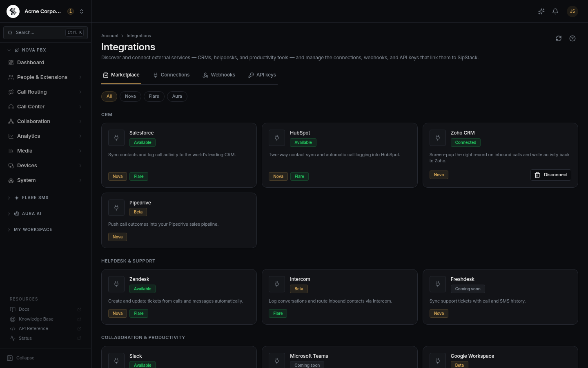Open the organization switcher chevrons
The width and height of the screenshot is (588, 368).
pos(82,11)
